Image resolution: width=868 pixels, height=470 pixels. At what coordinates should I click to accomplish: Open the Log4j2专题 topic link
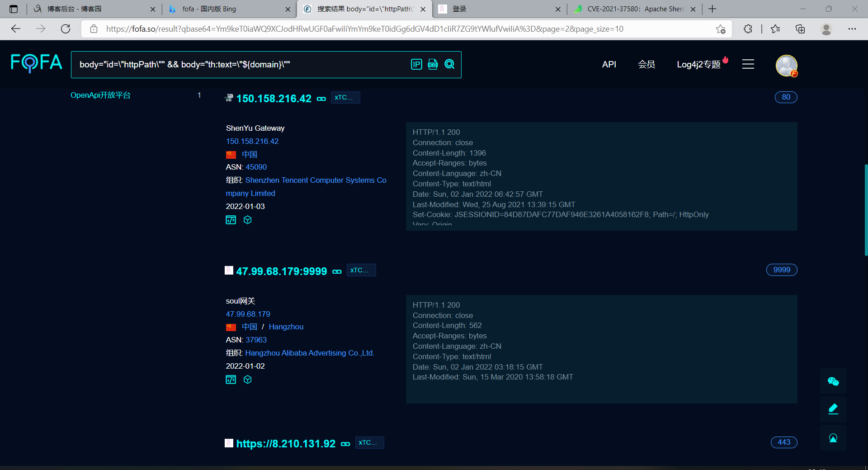click(699, 64)
